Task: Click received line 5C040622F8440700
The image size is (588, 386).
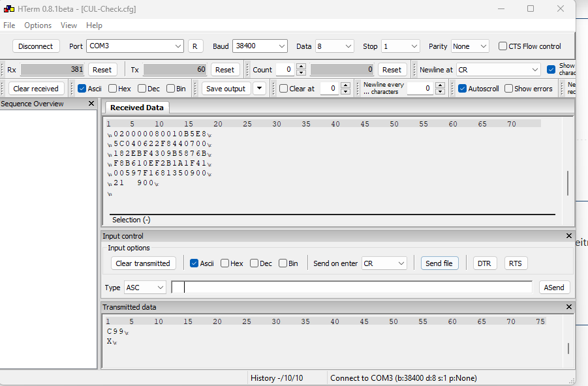Action: pyautogui.click(x=160, y=143)
